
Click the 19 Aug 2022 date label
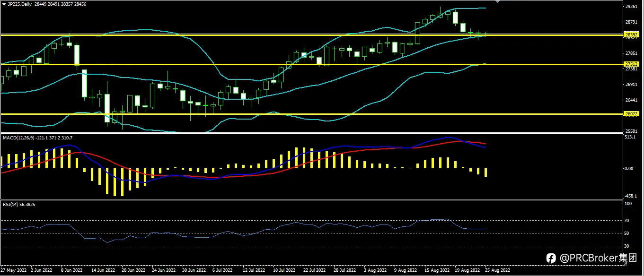tap(468, 271)
